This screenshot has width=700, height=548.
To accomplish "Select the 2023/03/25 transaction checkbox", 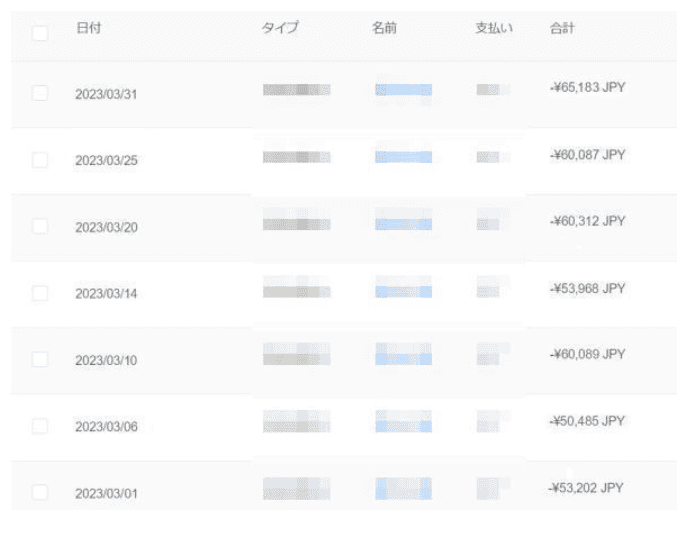I will tap(40, 160).
